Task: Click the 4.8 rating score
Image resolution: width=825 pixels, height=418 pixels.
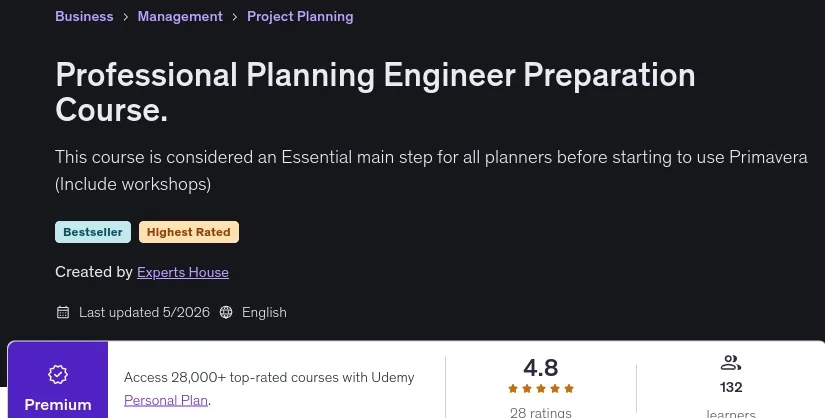Action: (541, 367)
